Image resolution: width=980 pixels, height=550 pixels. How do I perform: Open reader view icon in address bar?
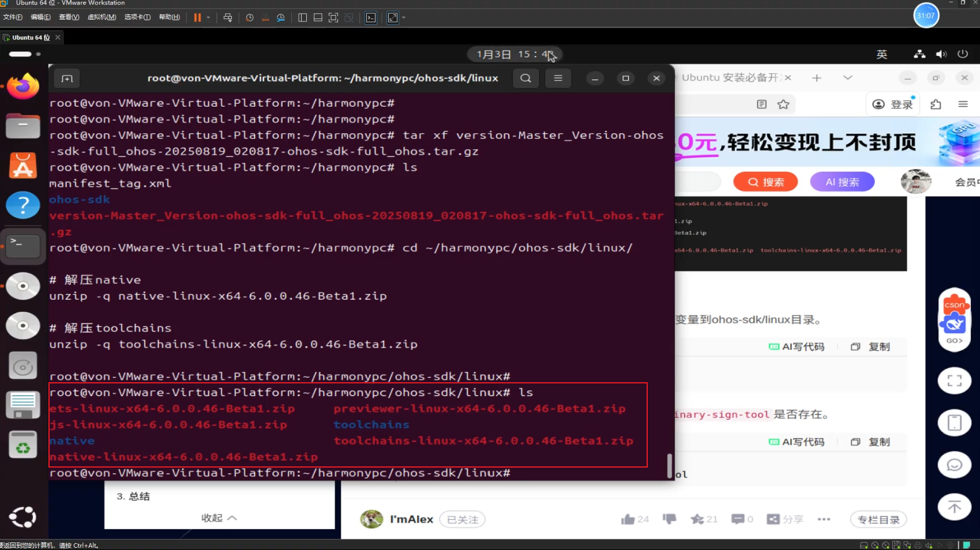(x=761, y=104)
